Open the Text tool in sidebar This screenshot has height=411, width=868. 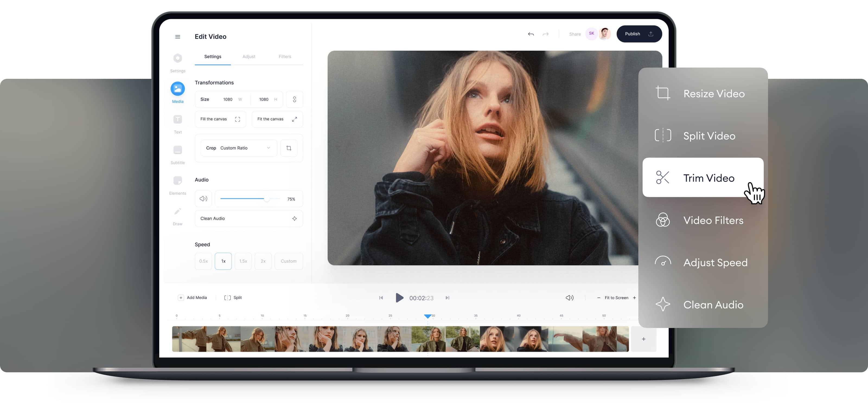[178, 119]
